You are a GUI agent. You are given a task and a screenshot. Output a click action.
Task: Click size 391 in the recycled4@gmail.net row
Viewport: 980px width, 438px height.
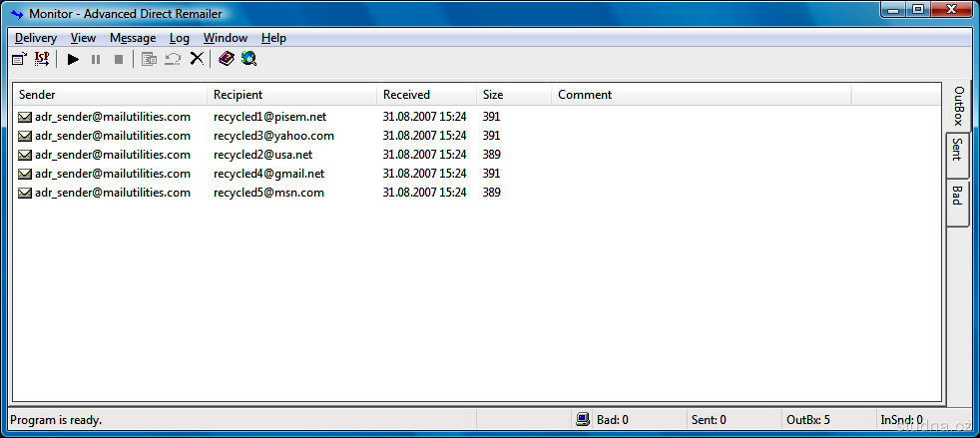click(x=492, y=173)
